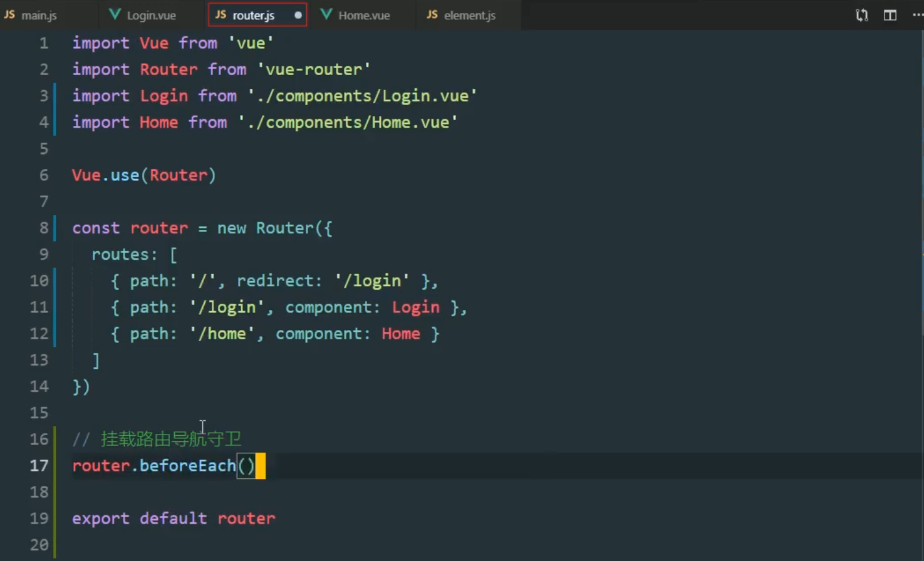The height and width of the screenshot is (561, 924).
Task: Click the closing bracket ']' on line 13
Action: 96,360
